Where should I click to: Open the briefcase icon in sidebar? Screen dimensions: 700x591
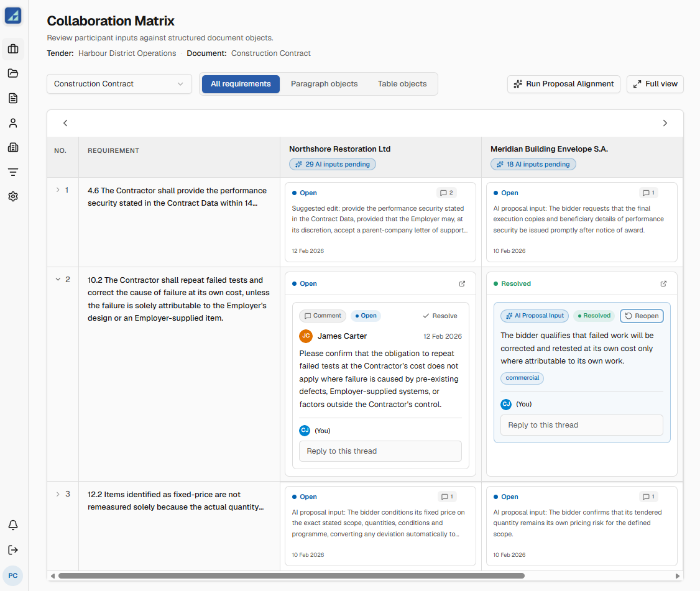click(x=13, y=48)
